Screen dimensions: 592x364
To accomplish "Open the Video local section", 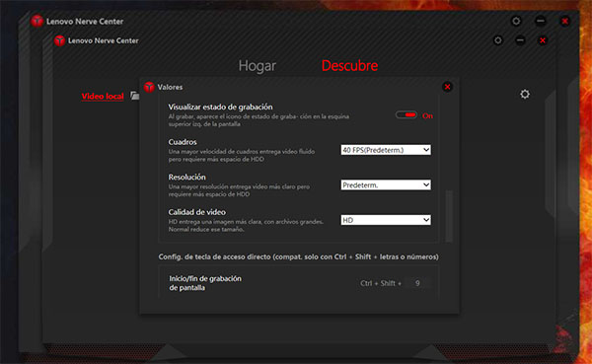I will 103,97.
